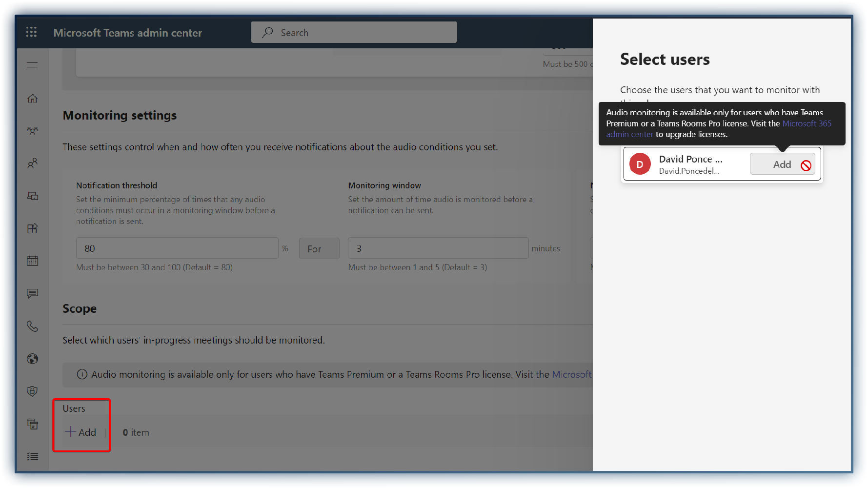The height and width of the screenshot is (488, 868).
Task: Select the David Ponce user avatar
Action: (640, 164)
